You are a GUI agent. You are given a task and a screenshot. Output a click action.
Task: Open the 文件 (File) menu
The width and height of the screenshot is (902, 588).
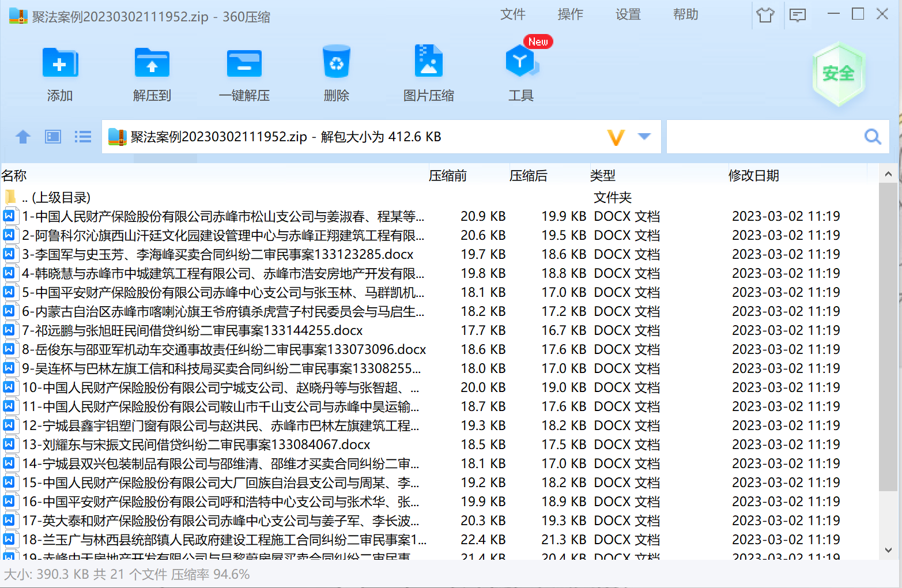(x=512, y=14)
